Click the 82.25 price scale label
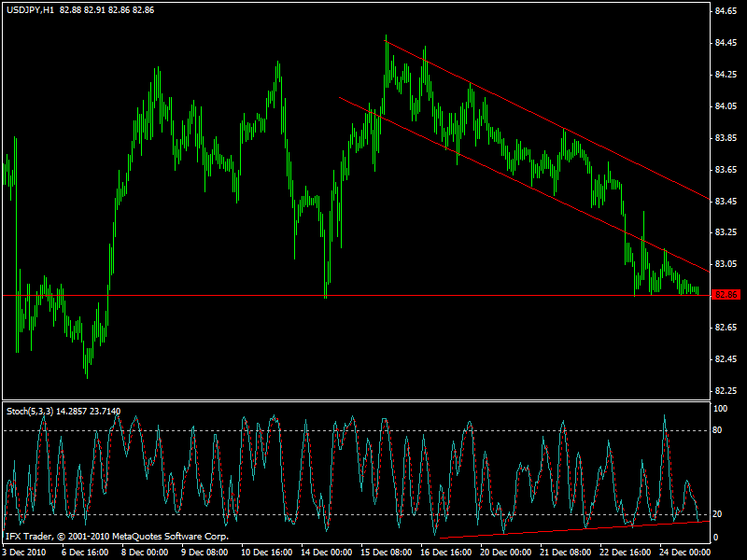This screenshot has height=560, width=747. click(726, 390)
